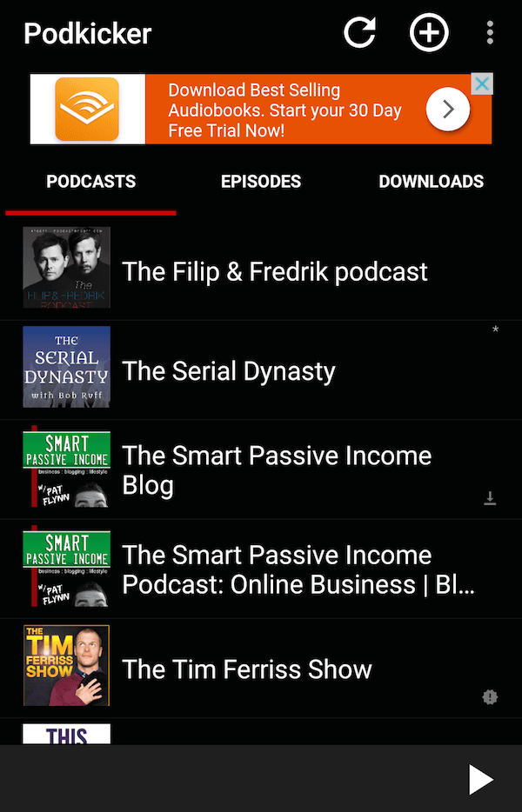522x812 pixels.
Task: Tap the asterisk marker on Serial Dynasty row
Action: point(496,329)
